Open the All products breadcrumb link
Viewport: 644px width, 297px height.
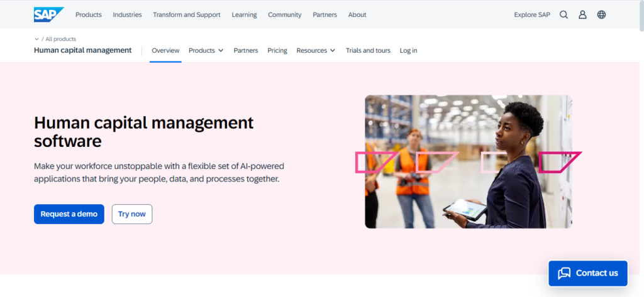pos(60,39)
